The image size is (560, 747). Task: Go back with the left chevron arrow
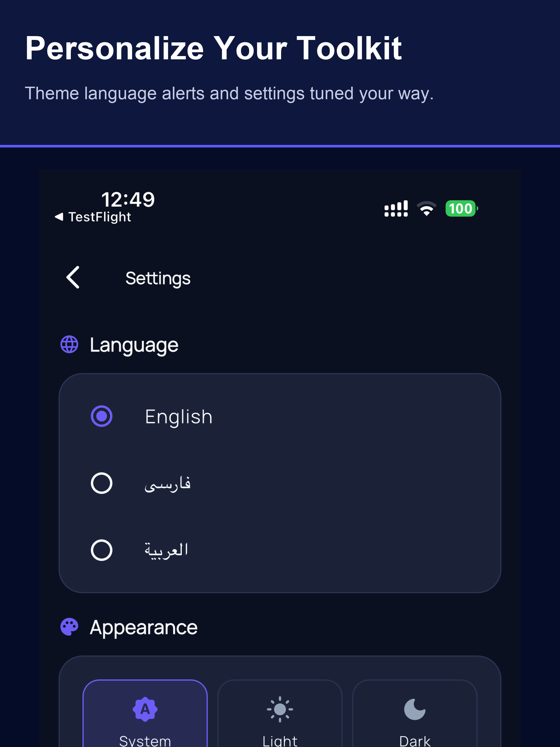[73, 278]
